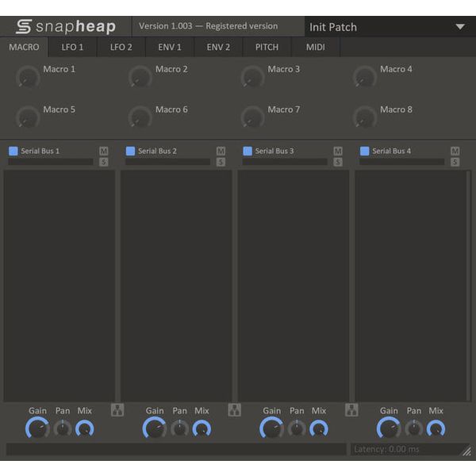Select the ENV 1 tab
The width and height of the screenshot is (476, 476).
170,47
